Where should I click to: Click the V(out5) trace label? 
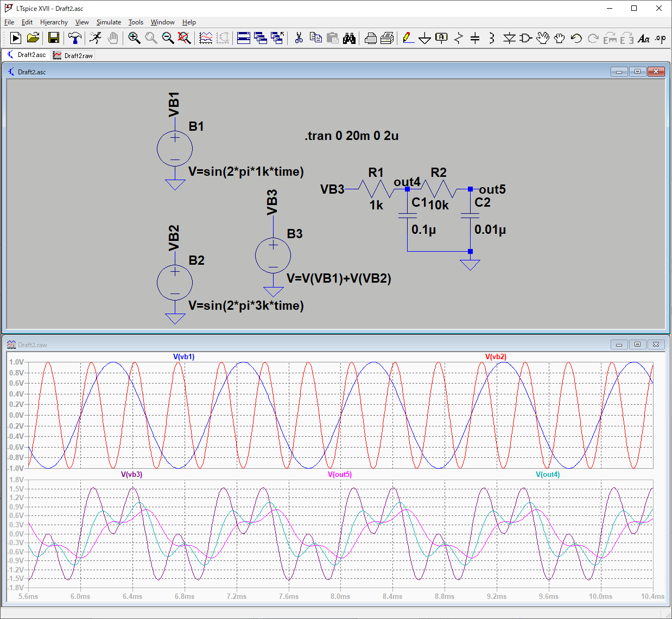[x=340, y=474]
